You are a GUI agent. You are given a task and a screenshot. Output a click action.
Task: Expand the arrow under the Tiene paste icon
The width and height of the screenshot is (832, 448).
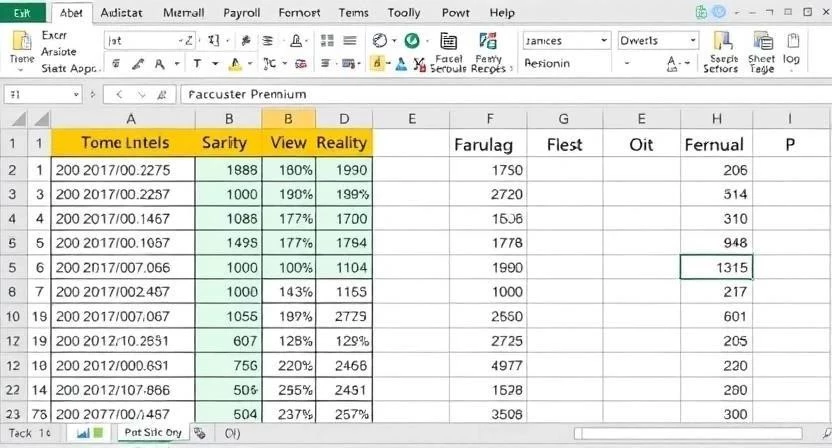click(21, 70)
